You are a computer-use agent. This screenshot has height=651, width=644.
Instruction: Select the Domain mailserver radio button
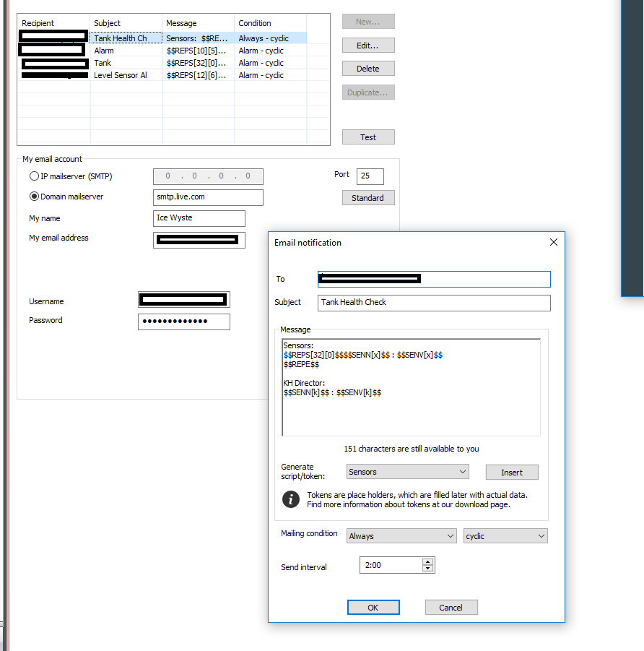pos(34,197)
